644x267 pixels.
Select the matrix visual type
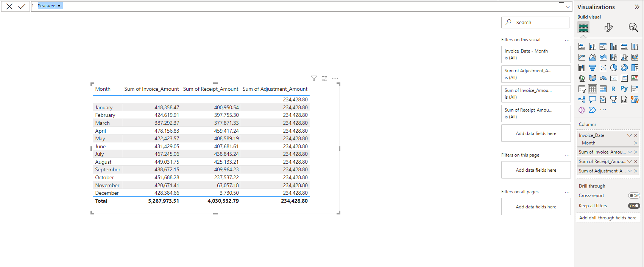tap(603, 89)
